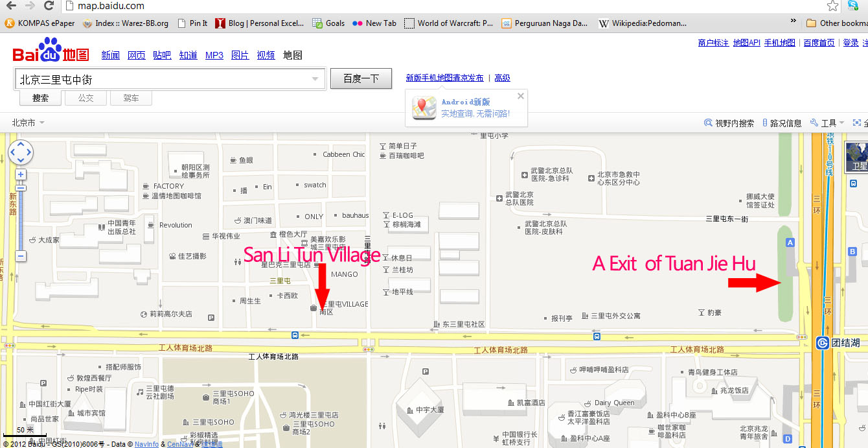
Task: Open 图片 in Baidu navigation
Action: click(x=240, y=56)
